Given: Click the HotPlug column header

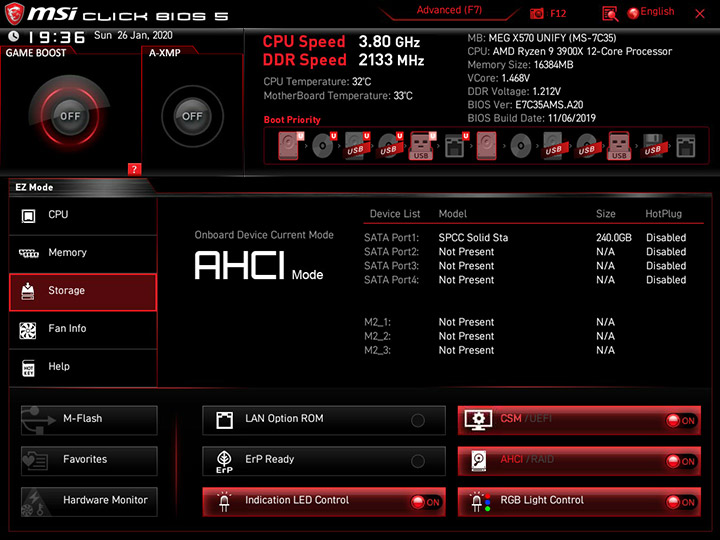Looking at the screenshot, I should pyautogui.click(x=663, y=214).
